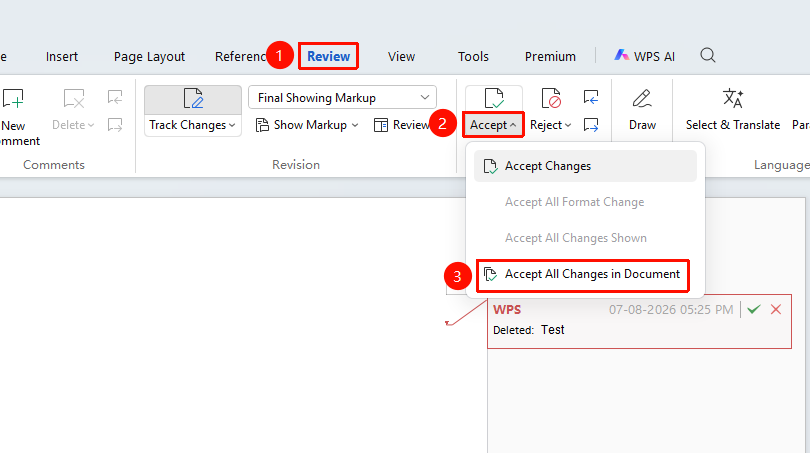The height and width of the screenshot is (453, 810).
Task: Open the Show Markup dropdown
Action: 307,125
